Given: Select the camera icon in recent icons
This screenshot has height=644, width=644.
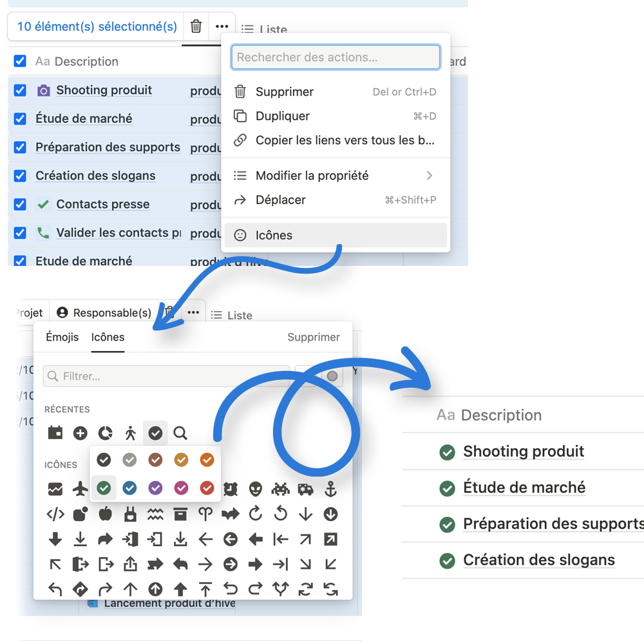Looking at the screenshot, I should pyautogui.click(x=55, y=433).
